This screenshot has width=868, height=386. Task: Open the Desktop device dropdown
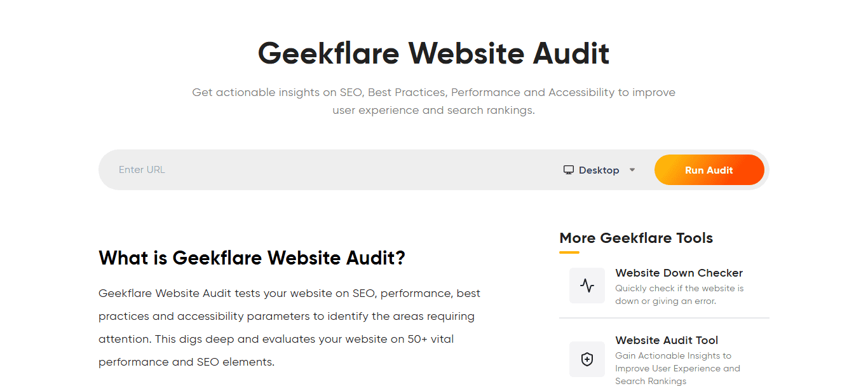click(x=599, y=170)
